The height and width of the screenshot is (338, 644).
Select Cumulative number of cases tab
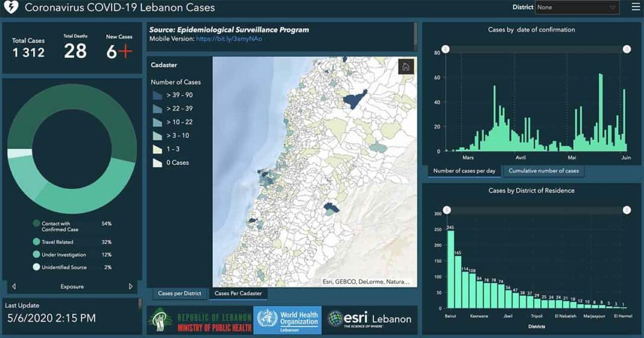543,171
